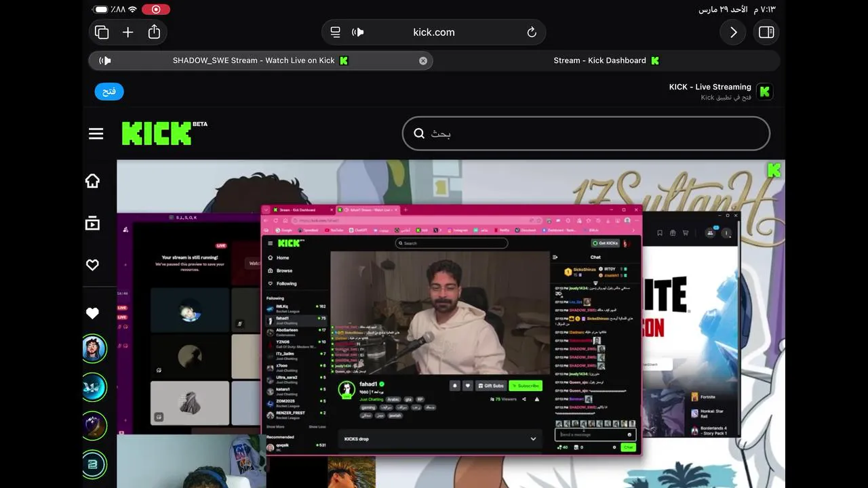Open Following via outlined heart icon
Screen dimensions: 868x488
tap(92, 265)
